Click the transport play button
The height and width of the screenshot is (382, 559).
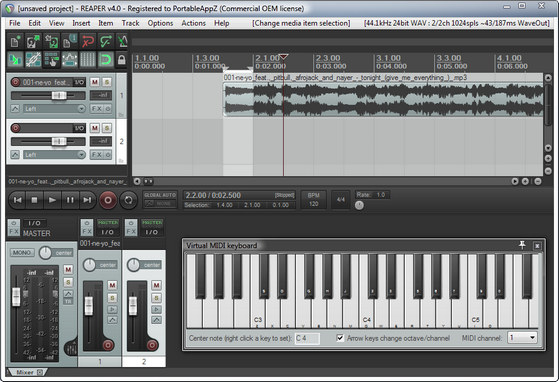click(52, 200)
